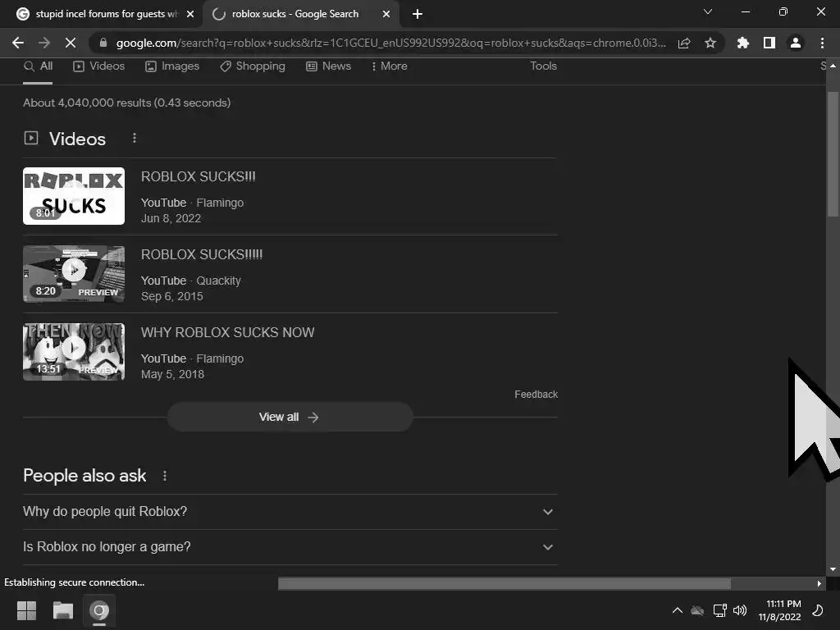Click the address bar URL
Image resolution: width=840 pixels, height=630 pixels.
(x=391, y=43)
